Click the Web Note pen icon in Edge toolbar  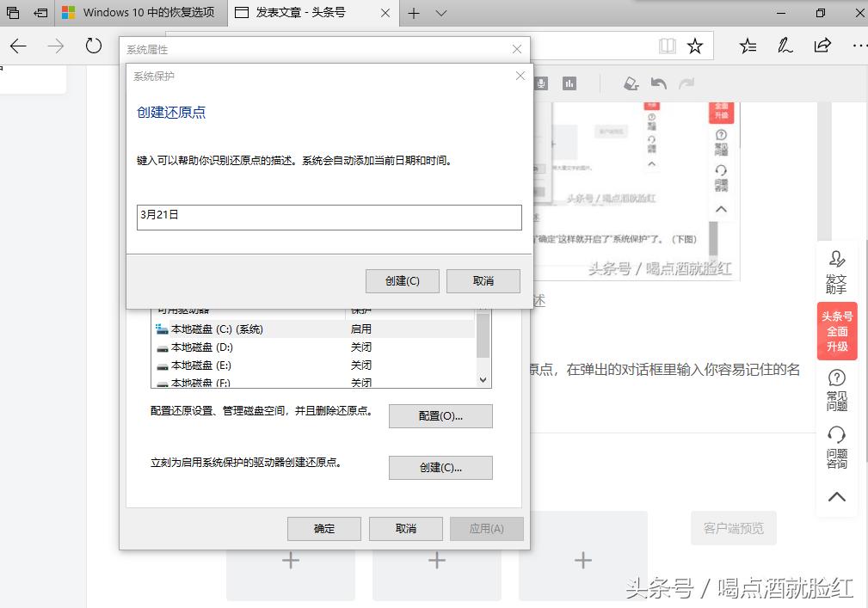[x=785, y=46]
